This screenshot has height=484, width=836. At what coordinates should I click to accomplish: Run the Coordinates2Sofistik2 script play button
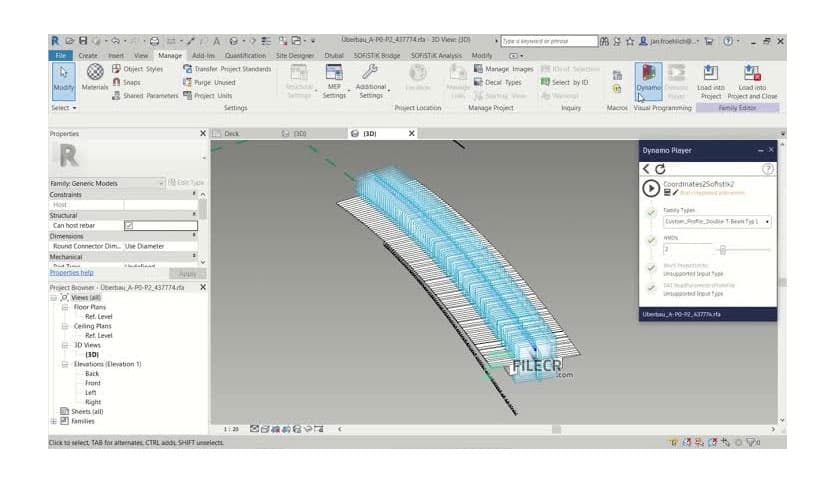(x=650, y=188)
